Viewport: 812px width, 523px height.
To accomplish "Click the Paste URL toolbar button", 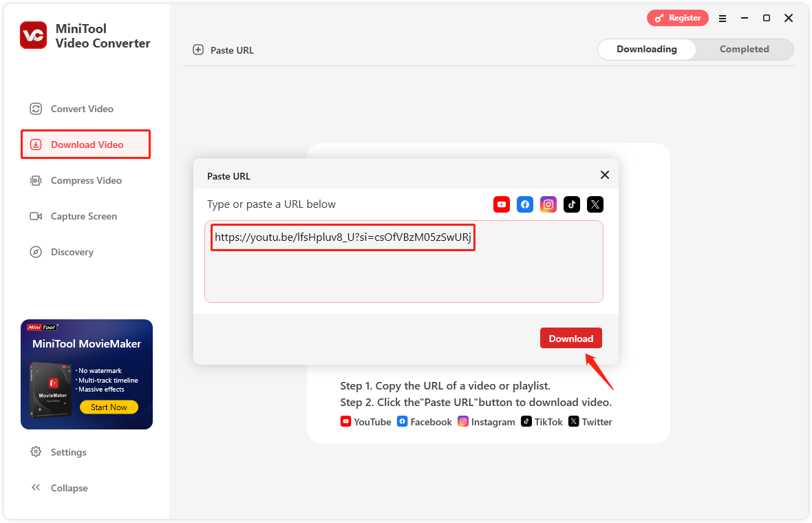I will pyautogui.click(x=223, y=50).
